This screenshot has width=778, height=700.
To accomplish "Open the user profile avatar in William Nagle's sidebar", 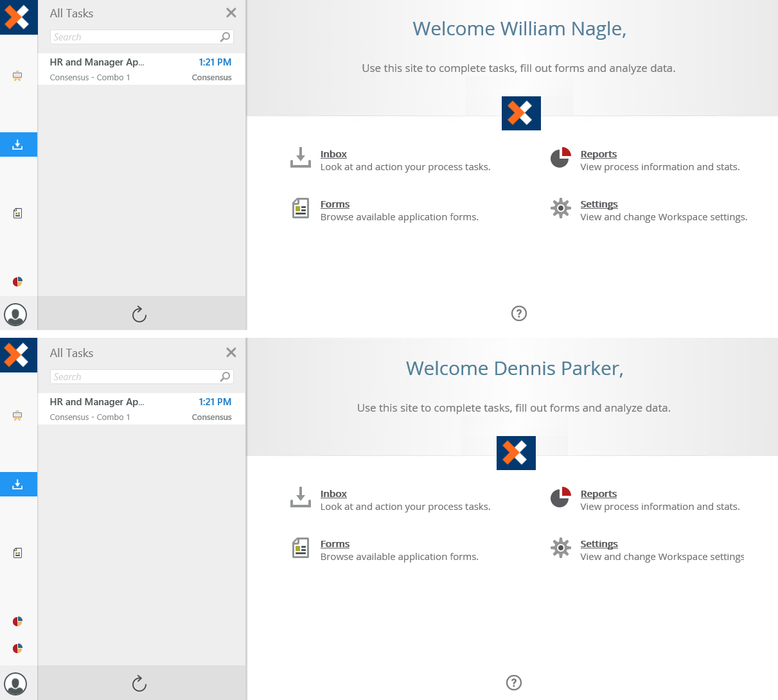I will coord(15,315).
